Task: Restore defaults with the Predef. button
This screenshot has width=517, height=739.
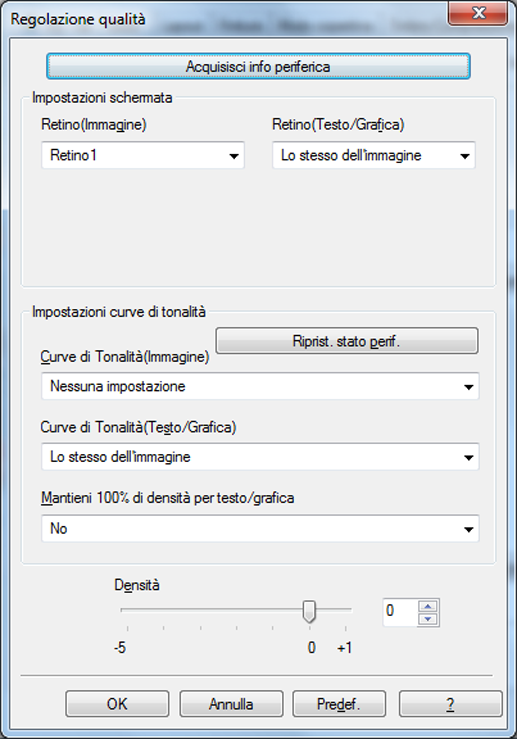Action: pos(339,704)
